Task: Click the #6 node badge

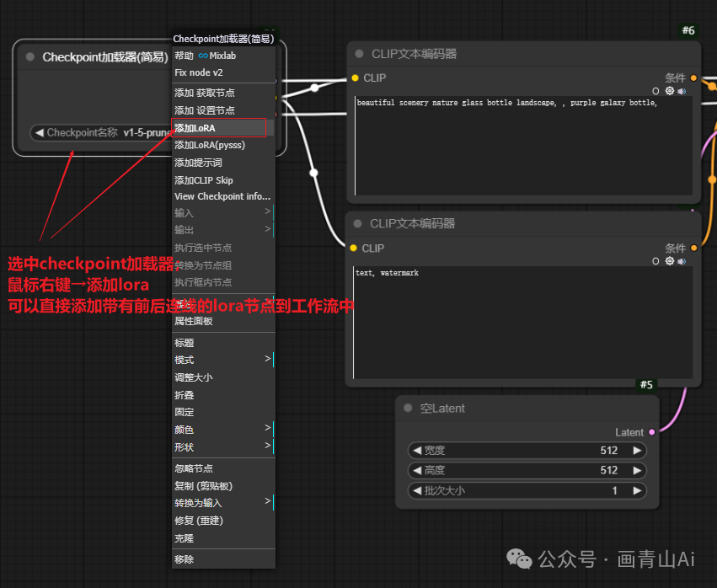Action: click(x=688, y=30)
